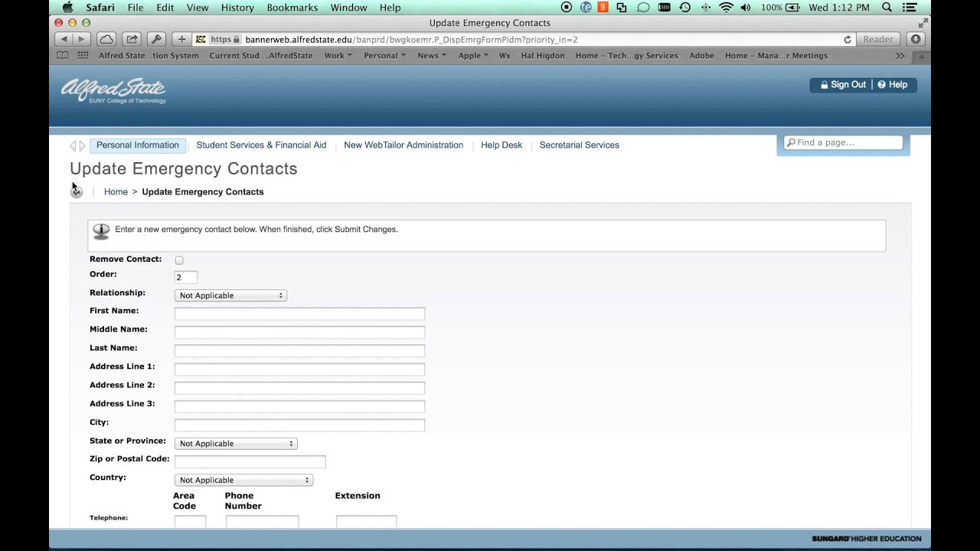Click the bookmarks overflow chevron
Image resolution: width=980 pixels, height=551 pixels.
(x=900, y=55)
